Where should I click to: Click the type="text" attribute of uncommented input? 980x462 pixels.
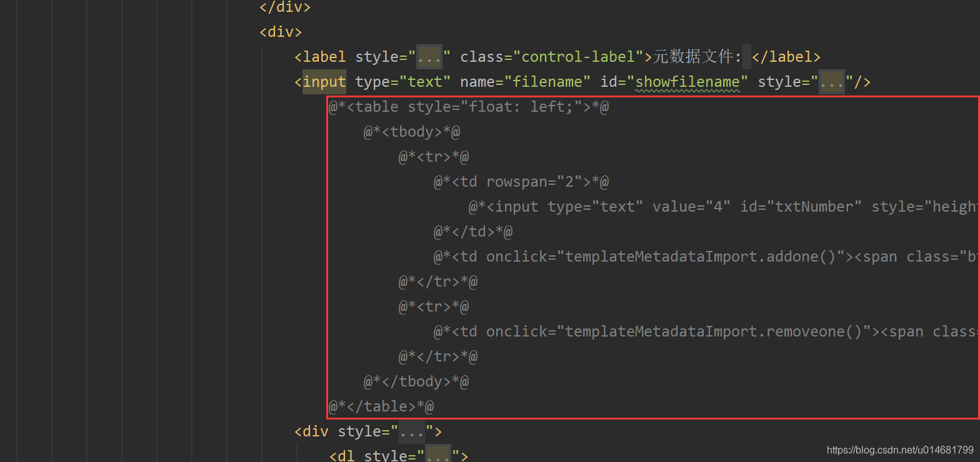tap(403, 82)
